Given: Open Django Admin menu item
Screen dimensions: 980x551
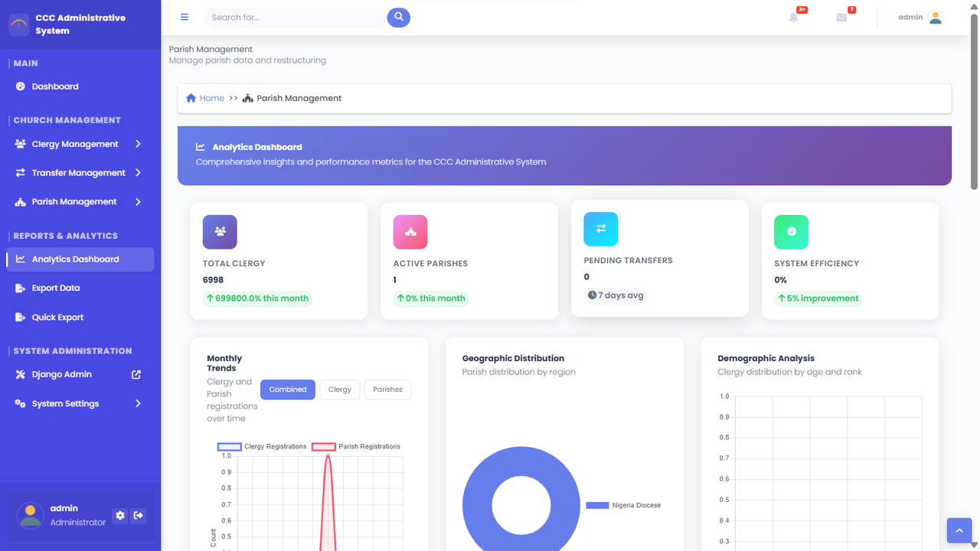Looking at the screenshot, I should tap(80, 375).
